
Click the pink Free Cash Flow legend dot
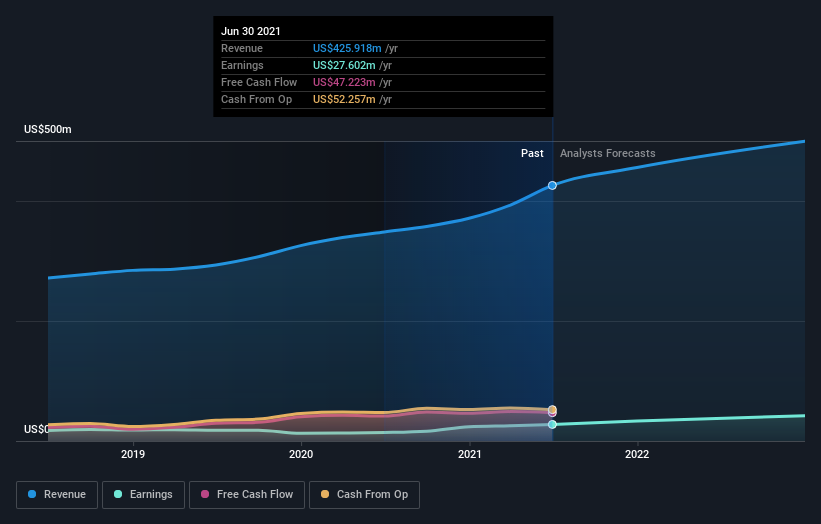(205, 494)
